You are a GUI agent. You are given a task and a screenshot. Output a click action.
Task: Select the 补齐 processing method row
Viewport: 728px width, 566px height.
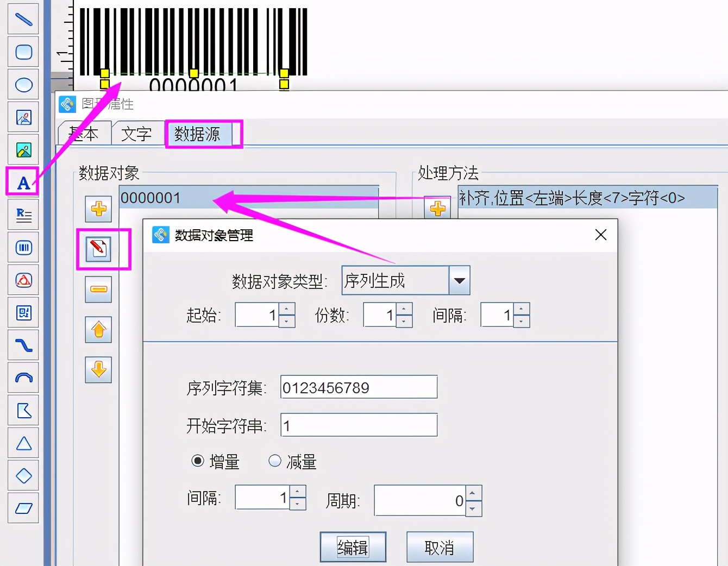(x=588, y=197)
